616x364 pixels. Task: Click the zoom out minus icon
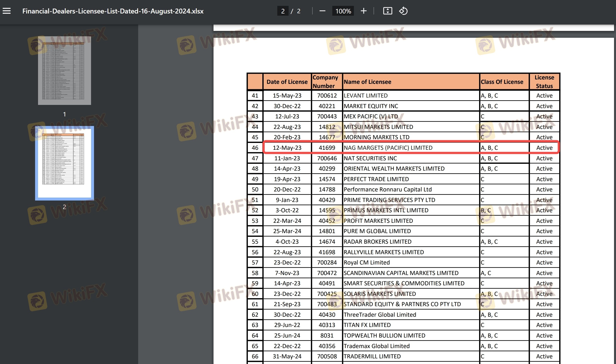coord(322,11)
